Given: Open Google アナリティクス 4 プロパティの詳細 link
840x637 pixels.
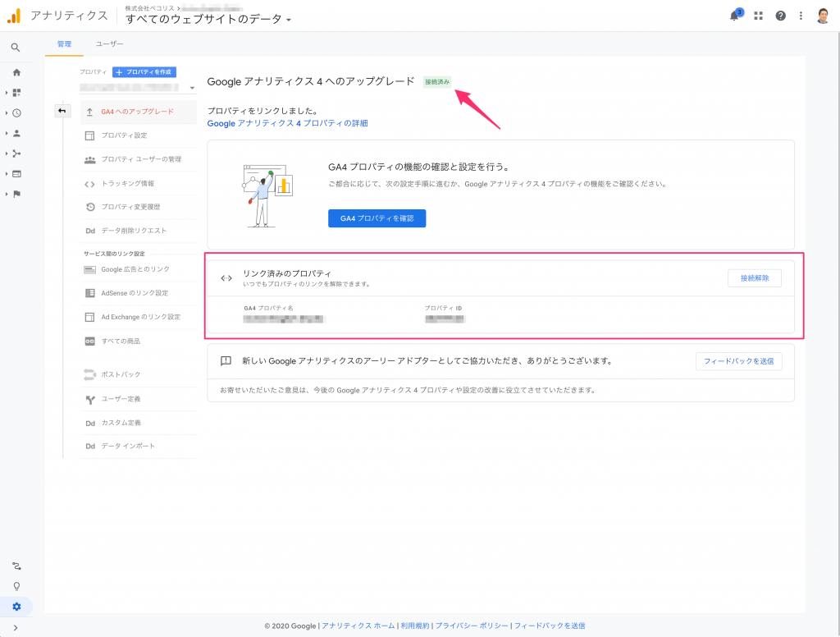Looking at the screenshot, I should [288, 123].
